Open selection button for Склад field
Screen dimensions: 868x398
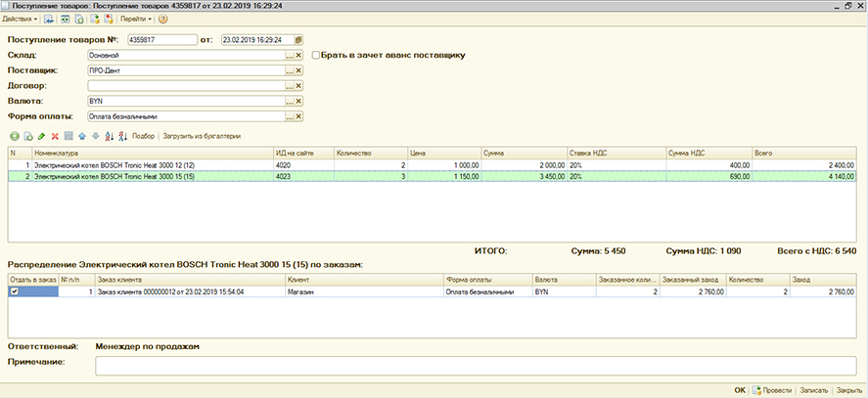tap(289, 56)
